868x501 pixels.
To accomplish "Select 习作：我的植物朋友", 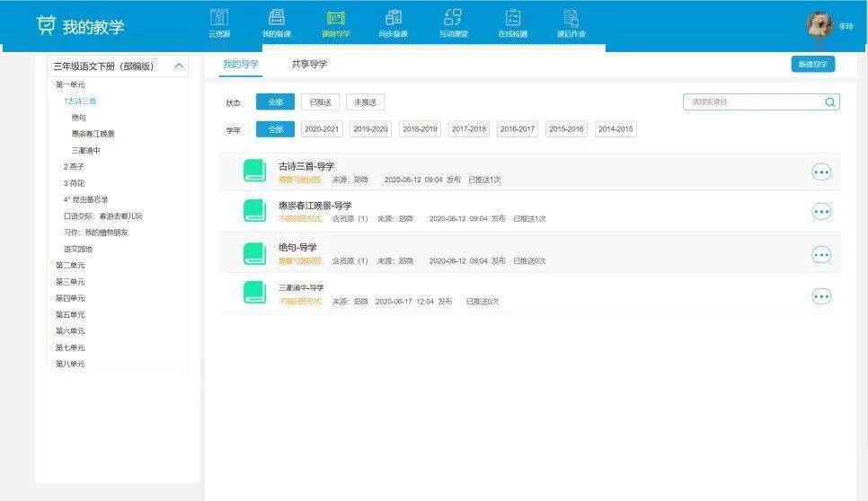I will 96,233.
